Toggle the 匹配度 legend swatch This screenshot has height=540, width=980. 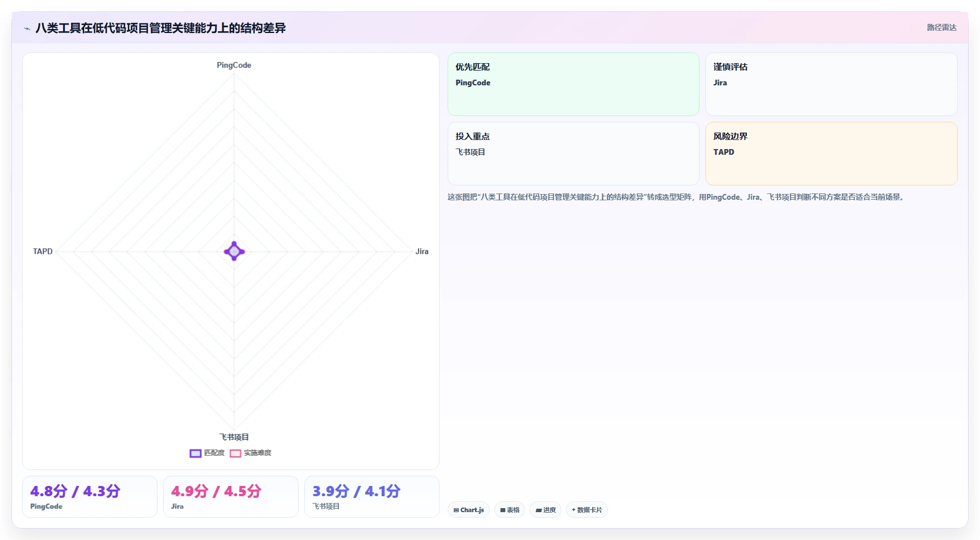[196, 454]
